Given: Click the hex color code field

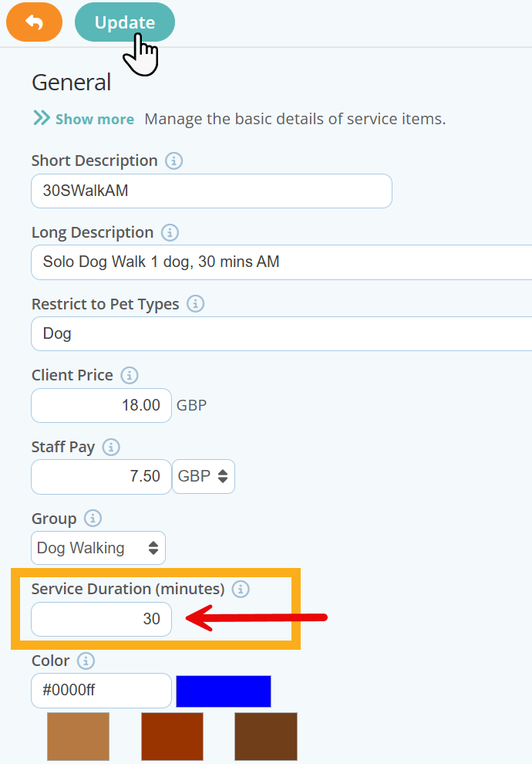Looking at the screenshot, I should pos(100,691).
